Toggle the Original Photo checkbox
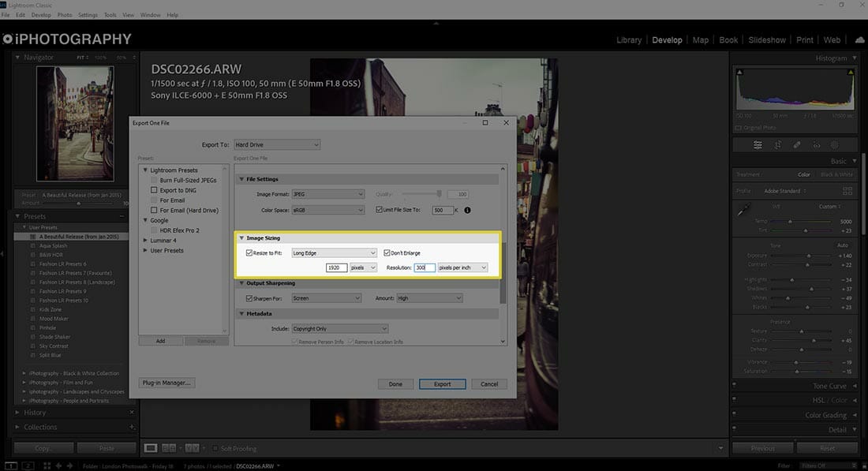The height and width of the screenshot is (471, 868). click(x=739, y=128)
